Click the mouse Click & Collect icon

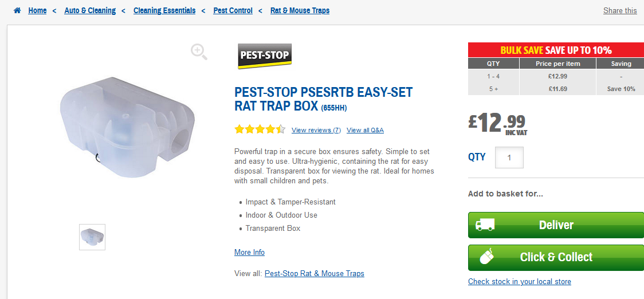(486, 257)
